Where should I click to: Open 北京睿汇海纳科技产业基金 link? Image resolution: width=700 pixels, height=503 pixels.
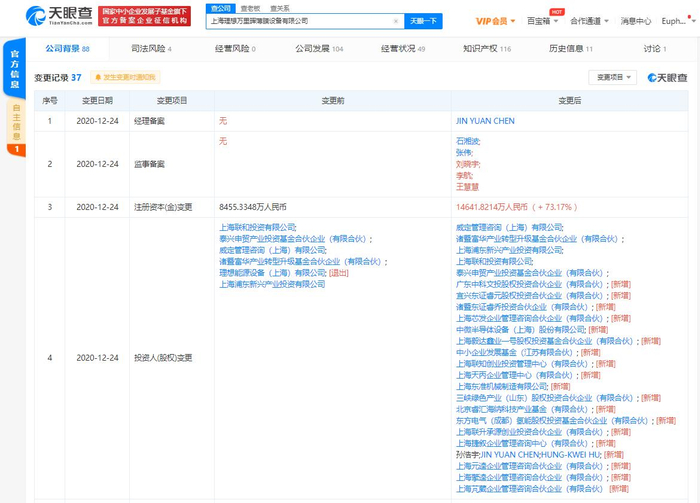[521, 409]
